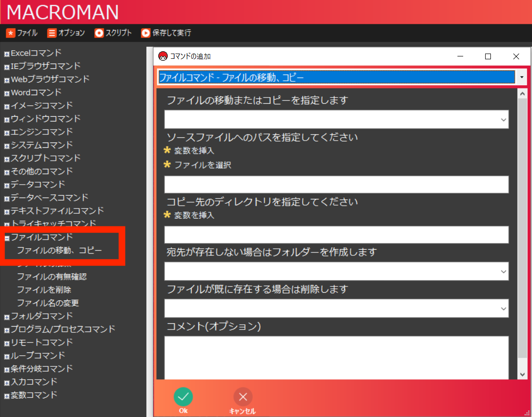Select the プログラム/プロセスコマンド tree label

coord(63,329)
